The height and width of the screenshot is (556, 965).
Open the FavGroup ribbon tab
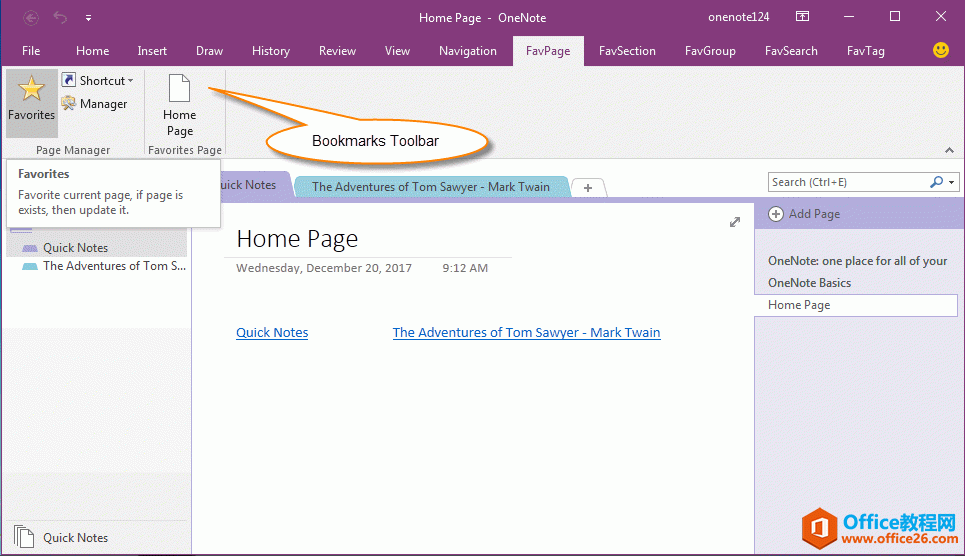point(710,51)
